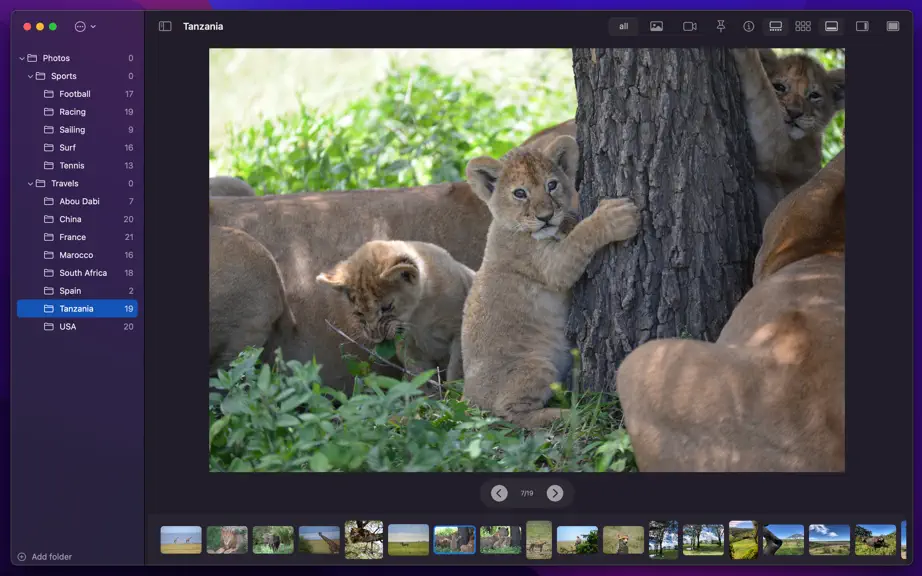Viewport: 922px width, 576px height.
Task: Select the Tanzania folder row
Action: (x=77, y=309)
